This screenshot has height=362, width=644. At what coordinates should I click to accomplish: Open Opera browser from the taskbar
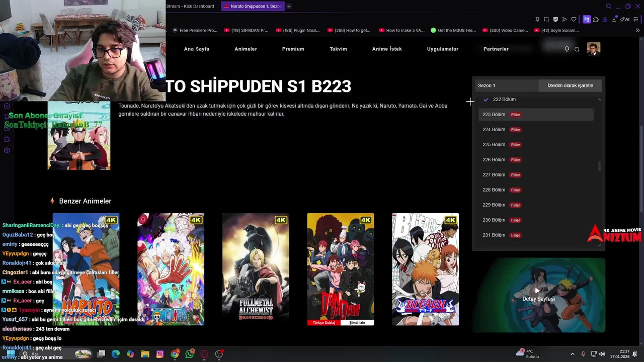(204, 354)
